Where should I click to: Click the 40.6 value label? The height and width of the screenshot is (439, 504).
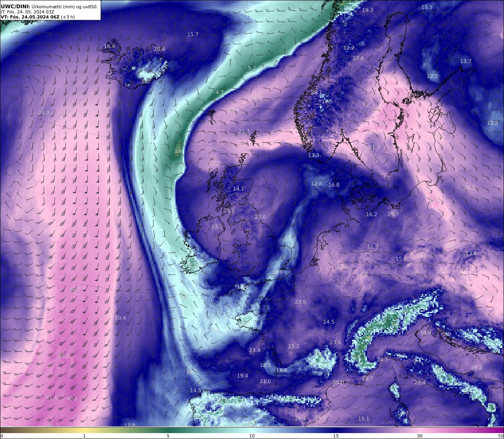72,398
